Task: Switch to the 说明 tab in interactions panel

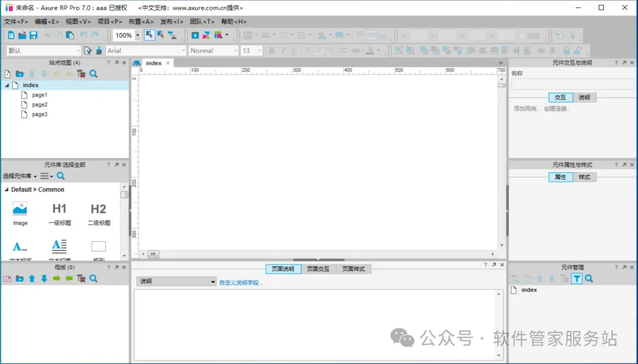Action: (x=584, y=97)
